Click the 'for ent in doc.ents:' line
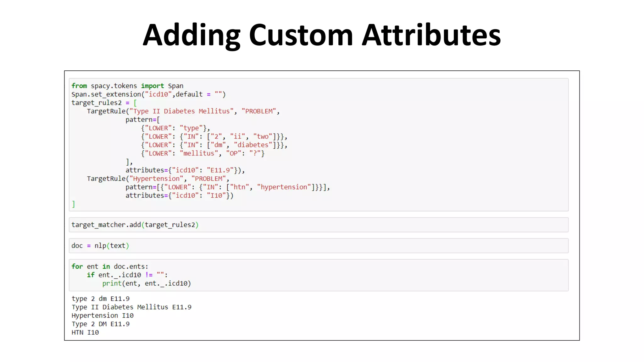 pyautogui.click(x=110, y=266)
